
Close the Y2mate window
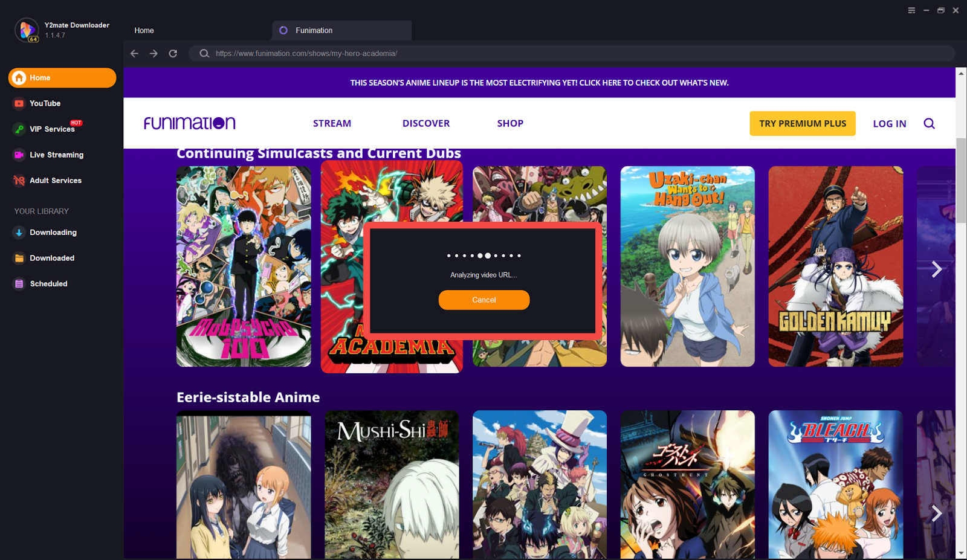tap(956, 10)
